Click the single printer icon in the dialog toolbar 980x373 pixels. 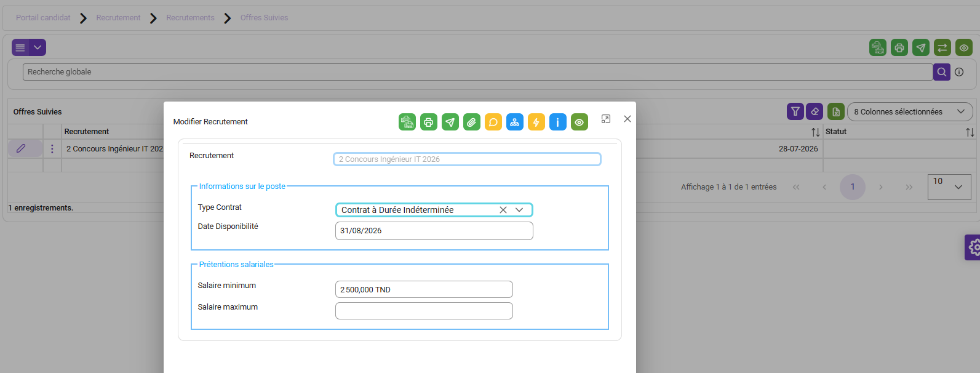coord(429,122)
